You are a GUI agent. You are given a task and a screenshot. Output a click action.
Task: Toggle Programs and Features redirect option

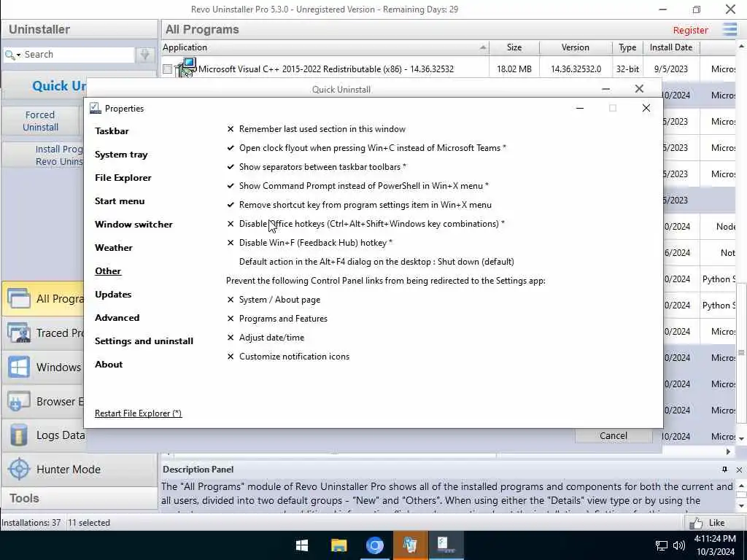[x=277, y=319]
